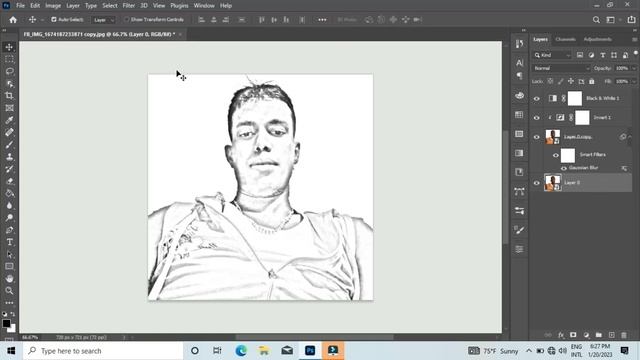Hide the Layer 0 copy layer
The image size is (640, 360).
[x=537, y=137]
